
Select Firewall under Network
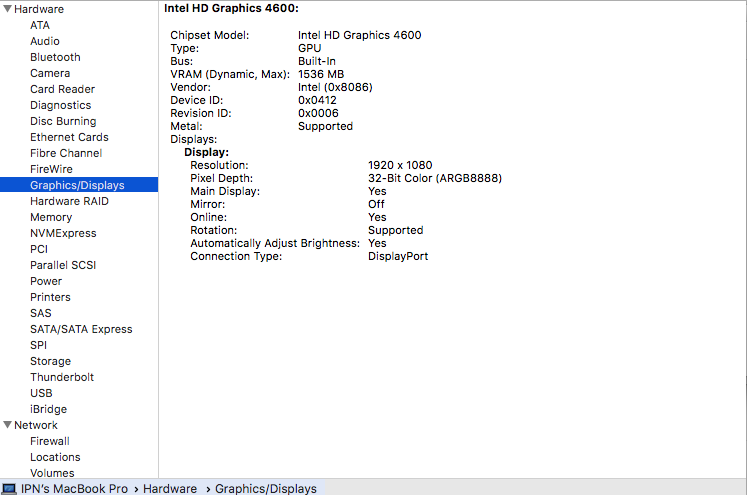50,441
